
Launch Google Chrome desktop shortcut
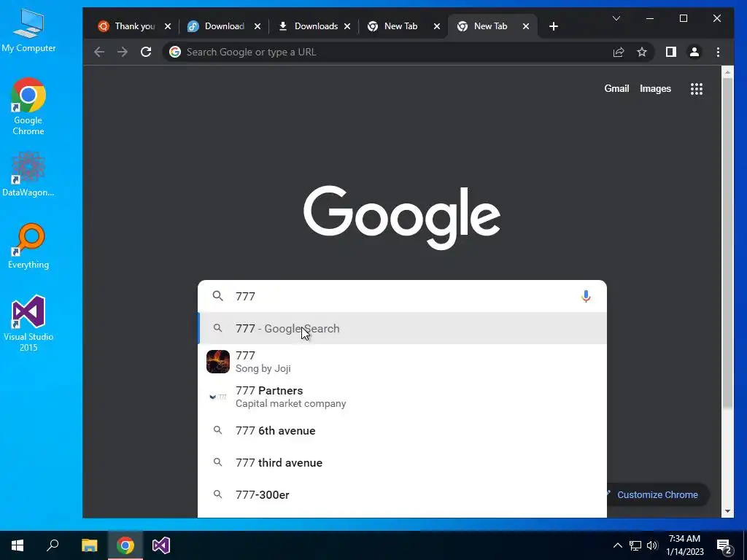point(28,106)
